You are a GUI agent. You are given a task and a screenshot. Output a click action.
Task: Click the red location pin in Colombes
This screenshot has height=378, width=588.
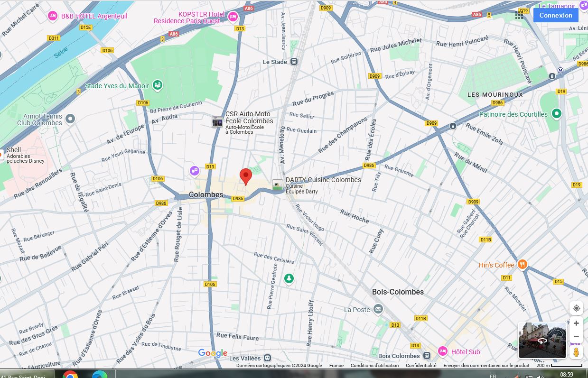pyautogui.click(x=245, y=176)
